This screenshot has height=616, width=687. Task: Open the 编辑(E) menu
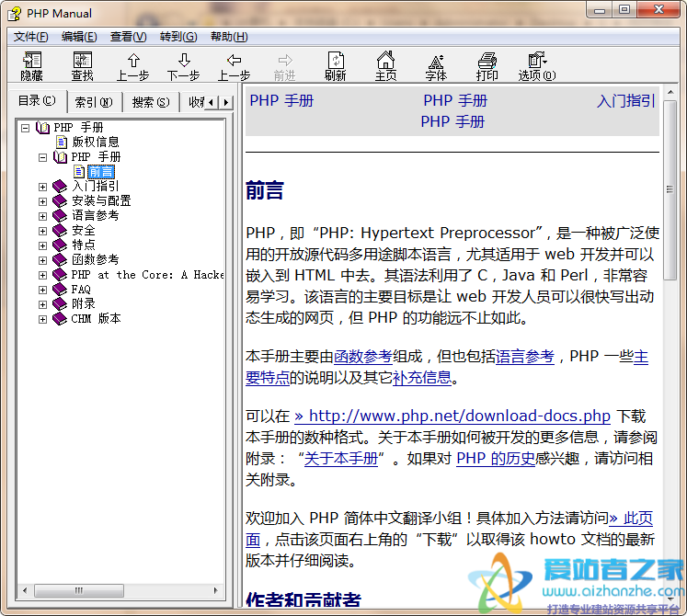[79, 37]
